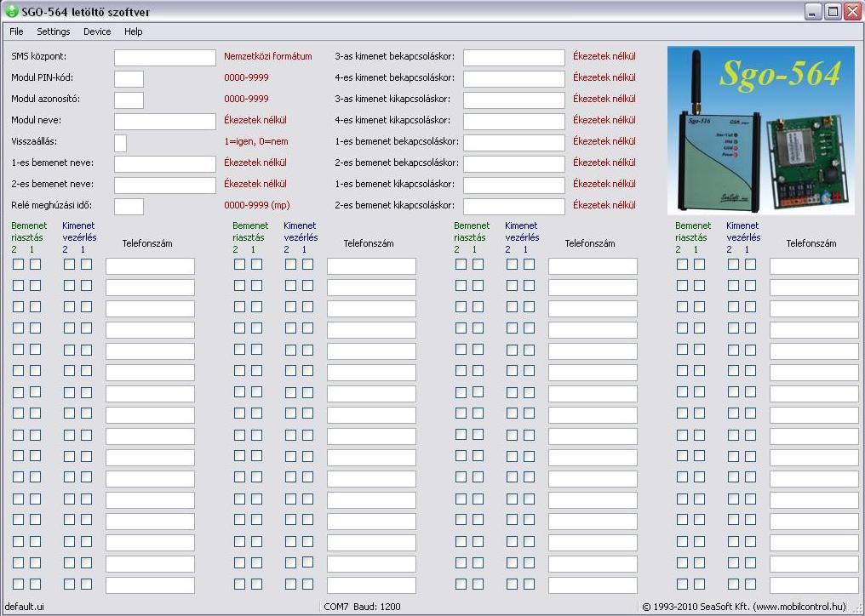This screenshot has width=865, height=616.
Task: Click the window resize grip corner
Action: coord(856,607)
